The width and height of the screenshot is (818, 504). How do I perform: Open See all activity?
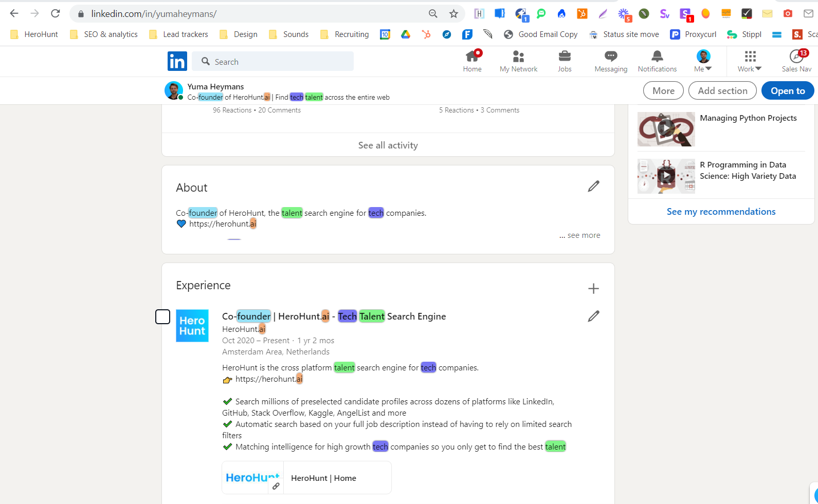point(388,145)
